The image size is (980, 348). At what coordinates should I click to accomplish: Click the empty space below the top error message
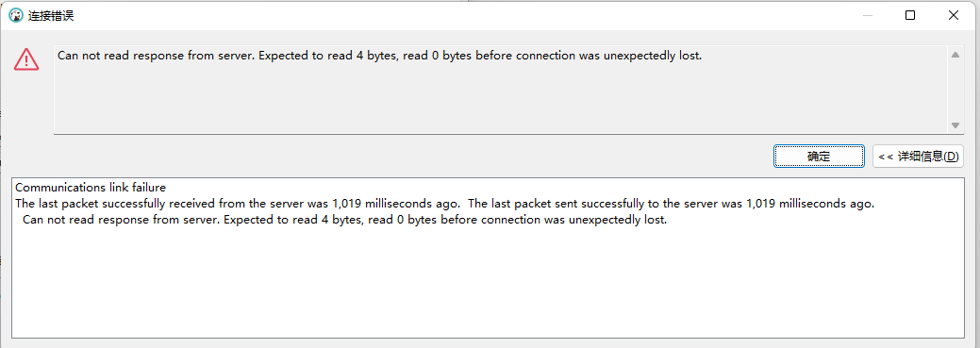[x=500, y=98]
